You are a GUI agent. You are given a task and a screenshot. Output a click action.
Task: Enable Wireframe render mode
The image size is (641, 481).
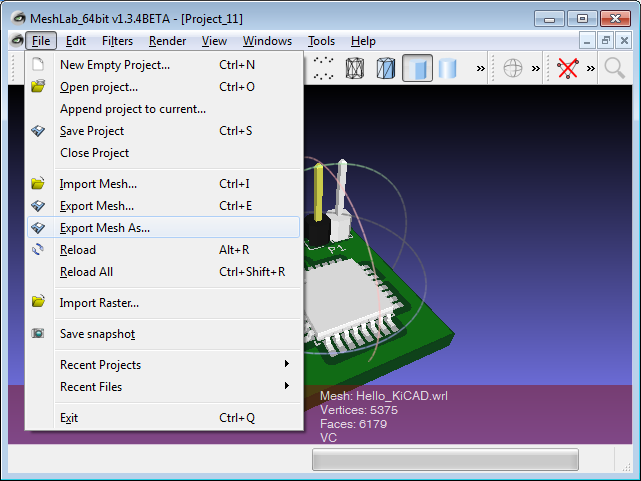coord(354,68)
